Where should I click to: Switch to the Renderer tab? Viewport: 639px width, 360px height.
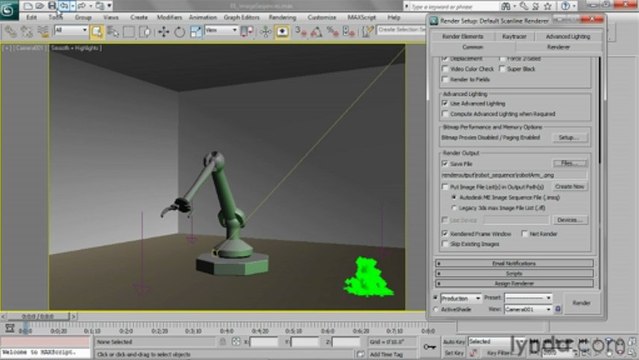(x=558, y=47)
